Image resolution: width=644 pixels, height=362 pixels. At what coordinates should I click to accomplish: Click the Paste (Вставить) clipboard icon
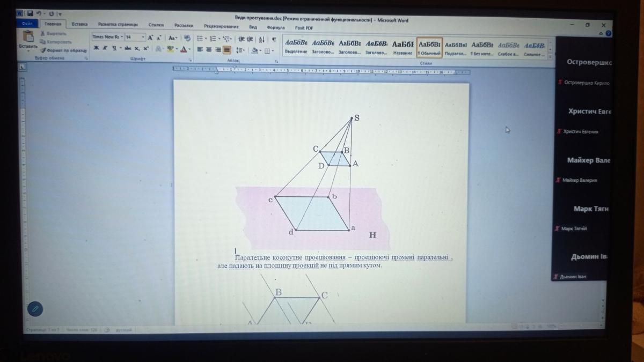point(28,36)
